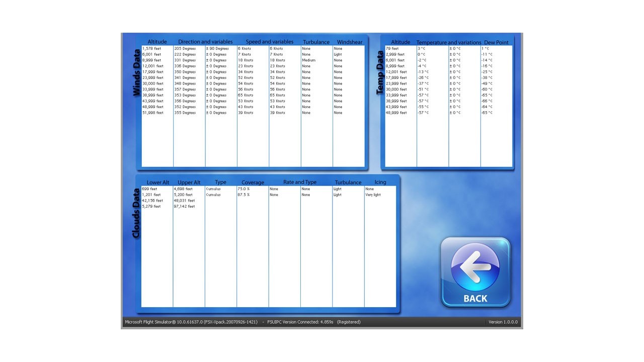The height and width of the screenshot is (362, 644).
Task: Select the 355 Degrees wind direction
Action: point(185,113)
